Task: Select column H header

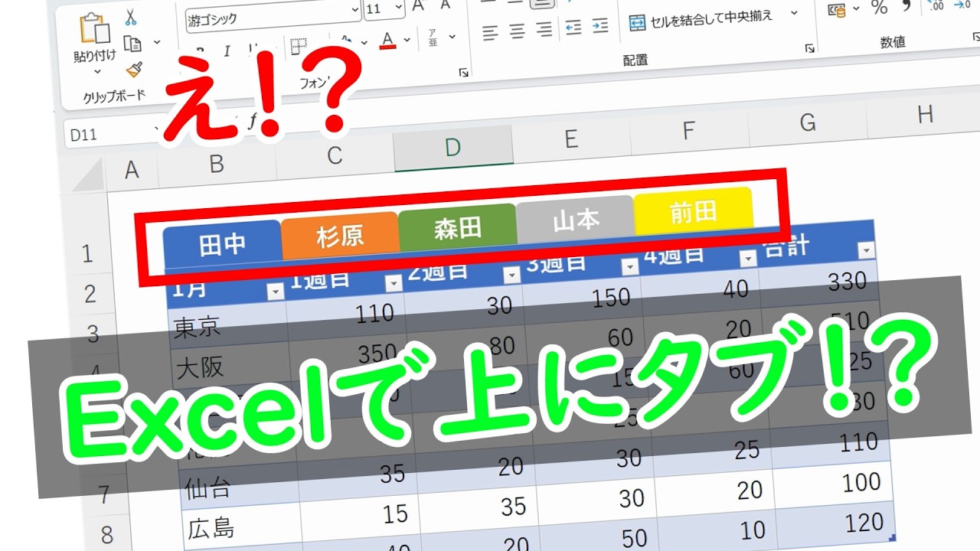Action: (924, 114)
